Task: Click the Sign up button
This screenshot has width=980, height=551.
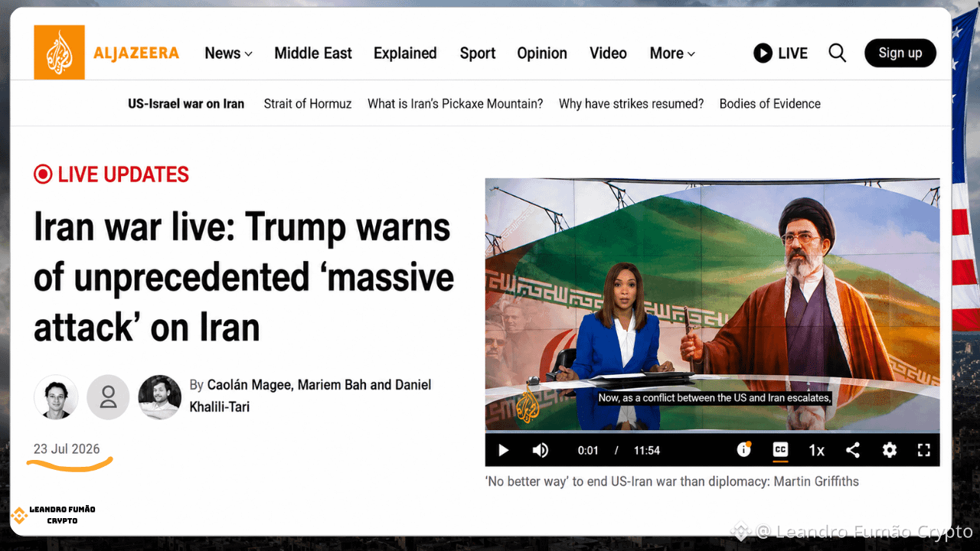Action: [x=900, y=53]
